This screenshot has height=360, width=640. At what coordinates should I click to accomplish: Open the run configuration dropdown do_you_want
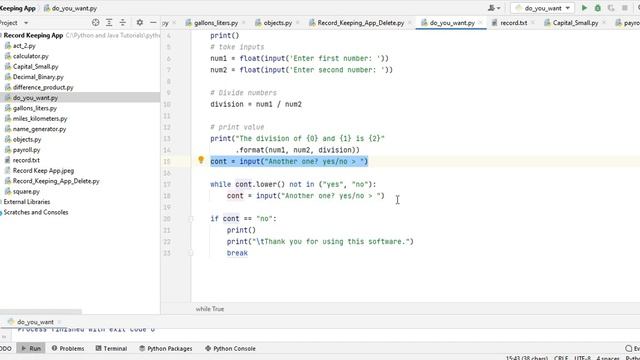(542, 8)
